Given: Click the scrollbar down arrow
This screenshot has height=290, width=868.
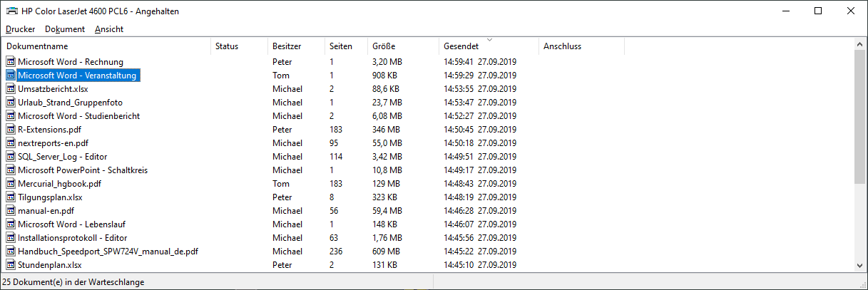Looking at the screenshot, I should coord(860,265).
